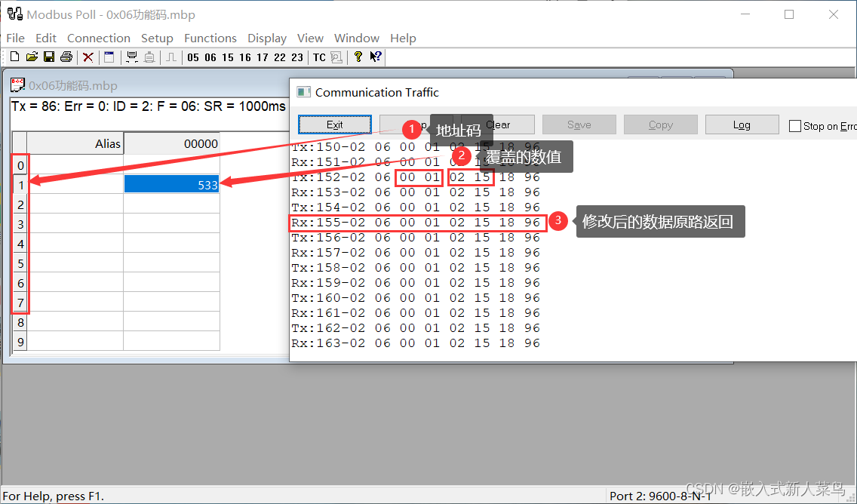Select row header 8 in the register table
This screenshot has height=504, width=857.
(20, 322)
